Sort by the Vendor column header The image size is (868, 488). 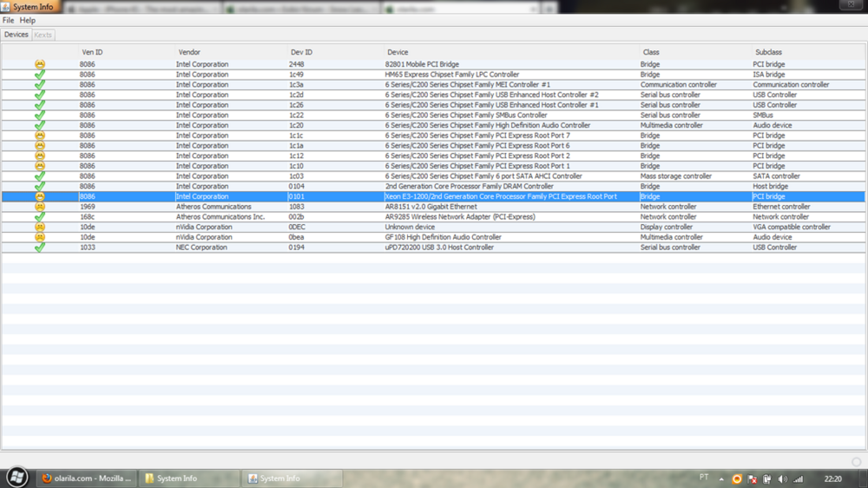click(x=189, y=52)
